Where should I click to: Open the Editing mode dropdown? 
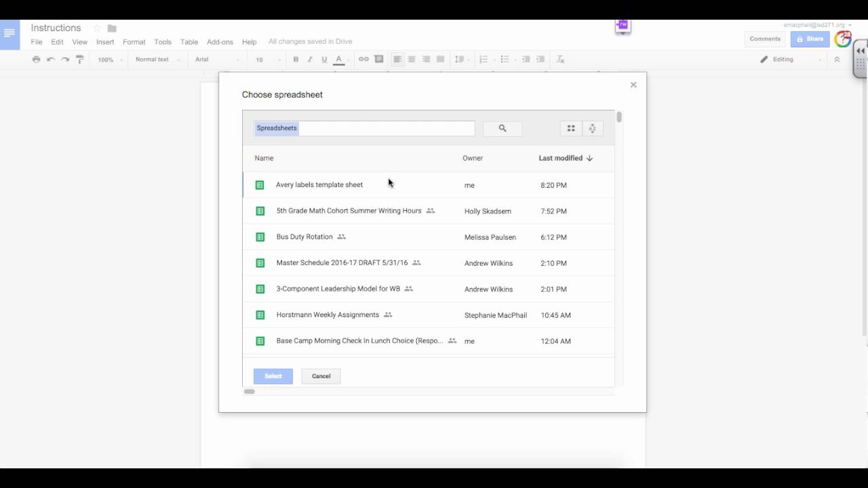tap(791, 60)
